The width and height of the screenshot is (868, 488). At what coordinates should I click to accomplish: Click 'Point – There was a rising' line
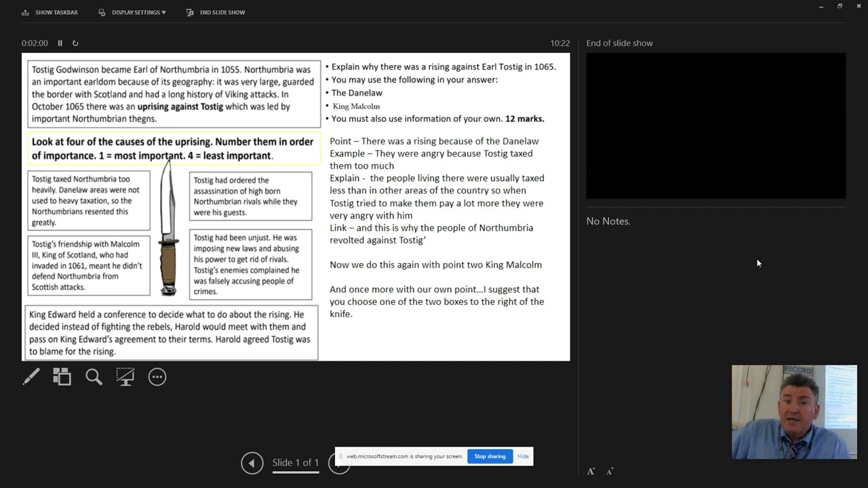tap(435, 141)
